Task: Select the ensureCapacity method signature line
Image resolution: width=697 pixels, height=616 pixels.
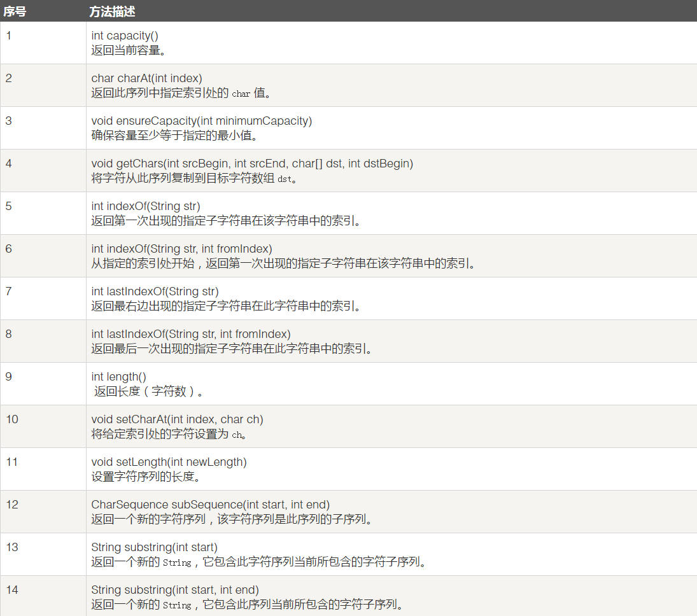Action: (201, 121)
